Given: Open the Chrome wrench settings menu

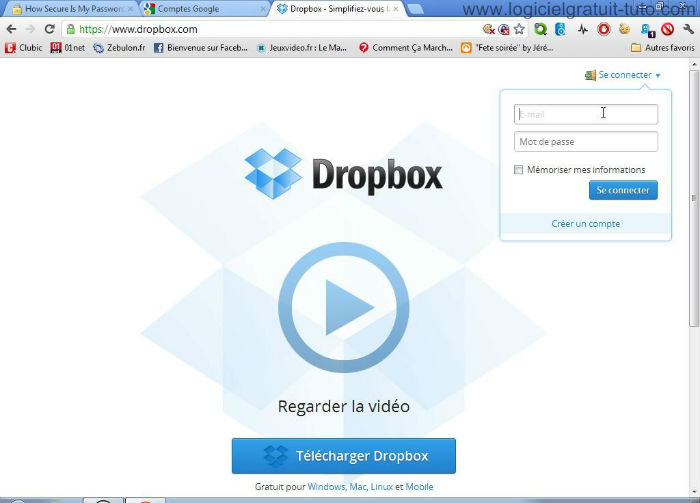Looking at the screenshot, I should (688, 29).
